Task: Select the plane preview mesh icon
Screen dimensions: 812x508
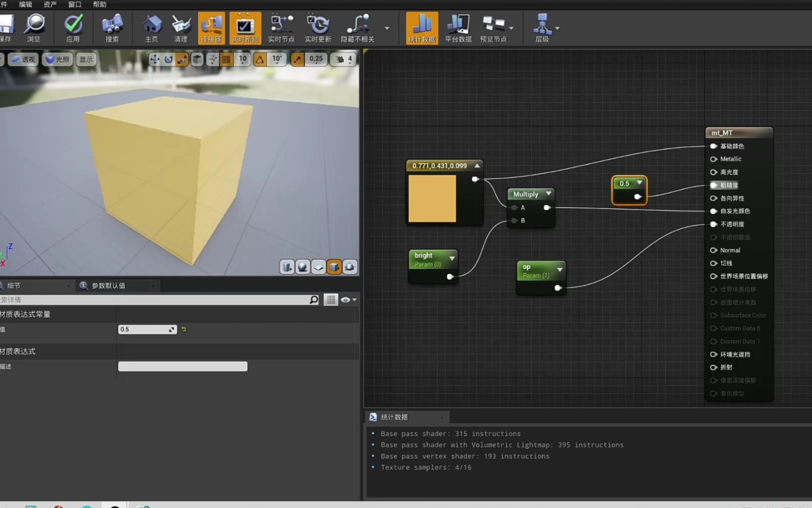Action: click(319, 267)
